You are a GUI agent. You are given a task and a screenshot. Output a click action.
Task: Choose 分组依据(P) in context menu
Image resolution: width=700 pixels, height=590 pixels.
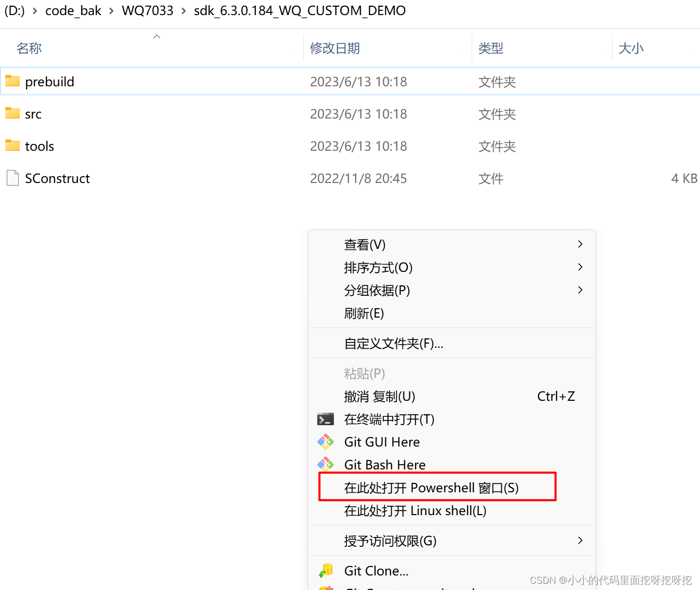pos(451,290)
